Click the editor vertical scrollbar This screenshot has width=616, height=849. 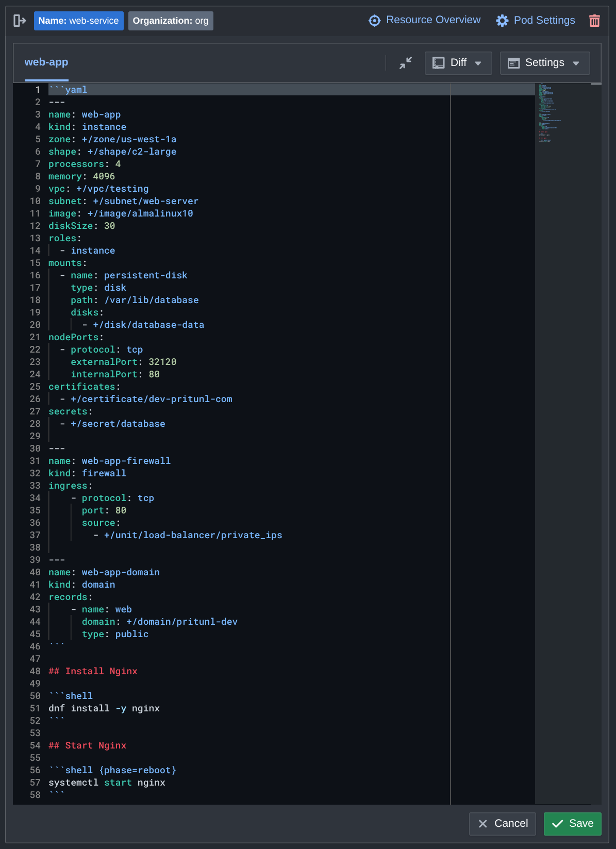[596, 412]
